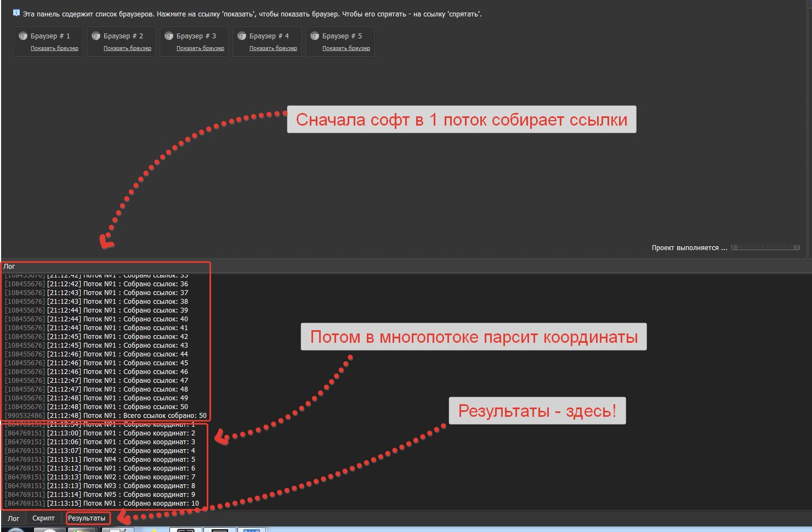Click the Браузер # 3 Chrome icon
Screen dimensions: 812x532
(x=169, y=36)
